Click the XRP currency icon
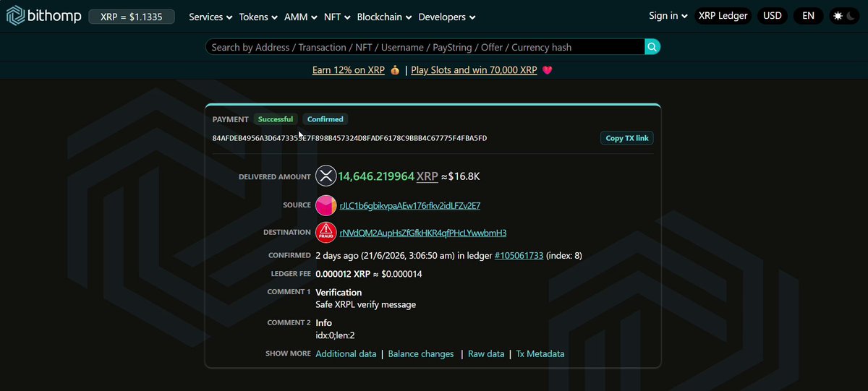Screen dimensions: 868x391 pos(325,176)
